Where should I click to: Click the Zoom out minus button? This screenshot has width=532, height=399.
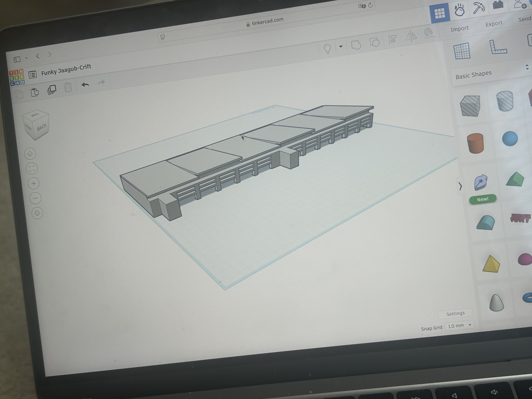(x=36, y=198)
